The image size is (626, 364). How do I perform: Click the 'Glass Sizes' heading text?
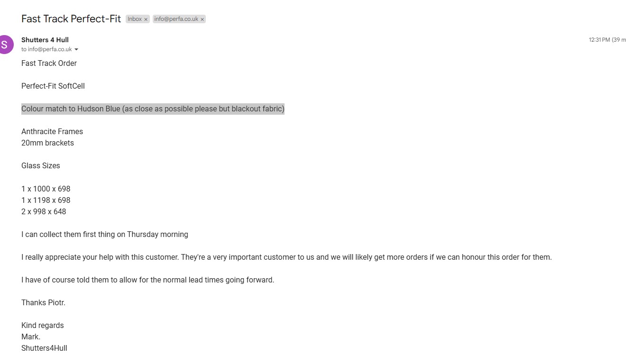click(x=41, y=166)
